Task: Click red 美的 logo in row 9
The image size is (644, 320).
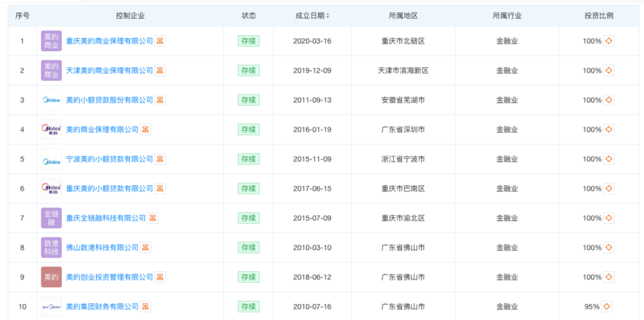Action: (51, 277)
